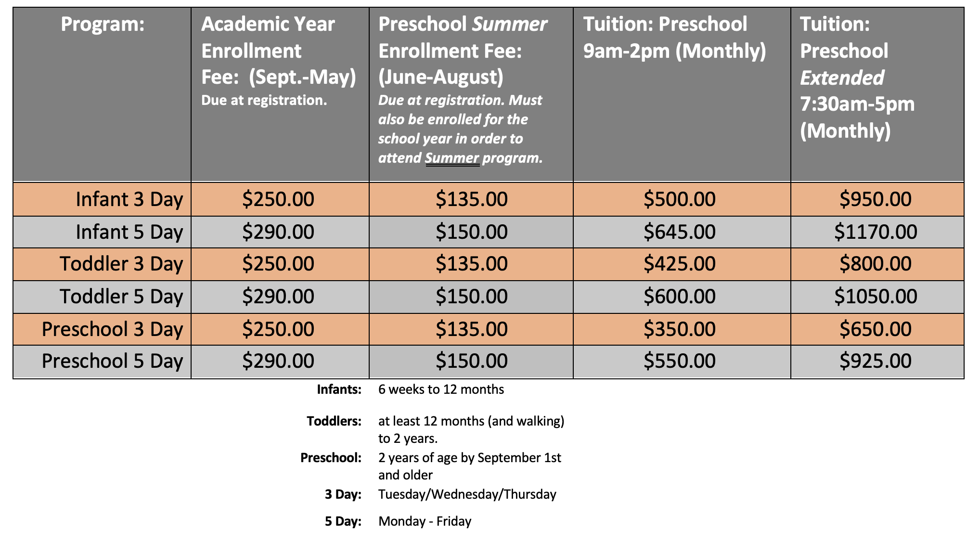Click the underlined Summer word in header
Viewport: 980px width, 543px height.
click(x=452, y=158)
